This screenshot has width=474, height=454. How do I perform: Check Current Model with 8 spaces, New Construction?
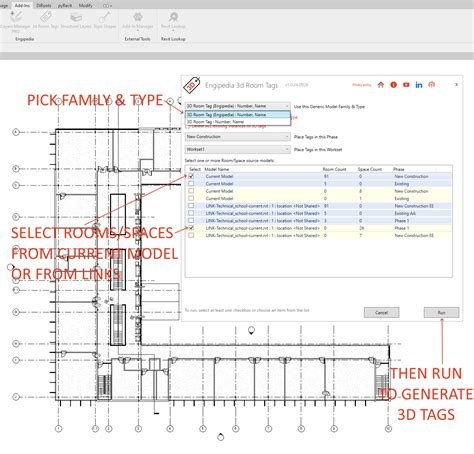[x=191, y=191]
